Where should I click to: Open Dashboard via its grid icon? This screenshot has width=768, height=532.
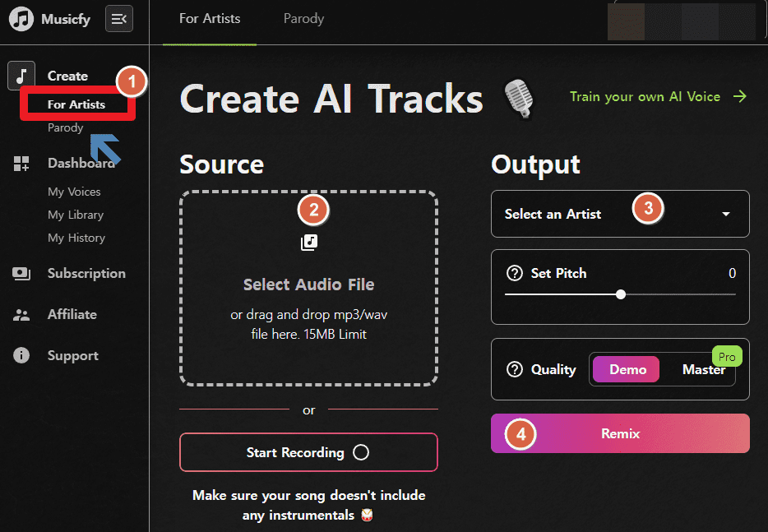[x=21, y=164]
